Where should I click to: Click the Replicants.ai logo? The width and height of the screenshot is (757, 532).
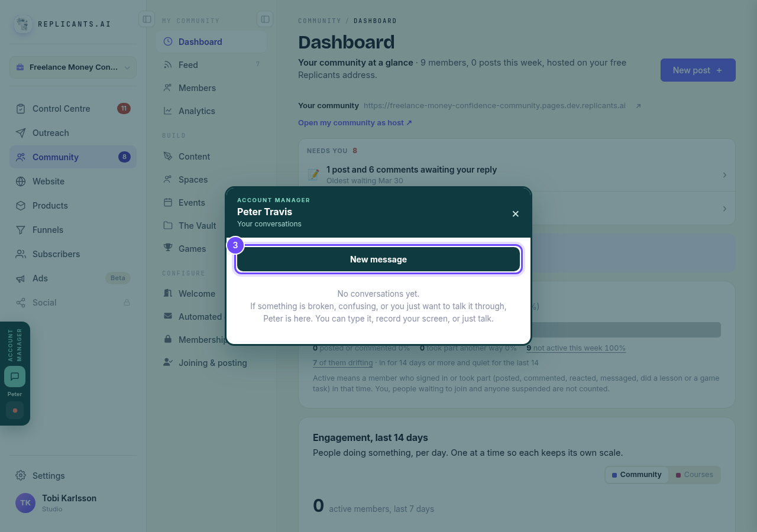click(x=23, y=24)
